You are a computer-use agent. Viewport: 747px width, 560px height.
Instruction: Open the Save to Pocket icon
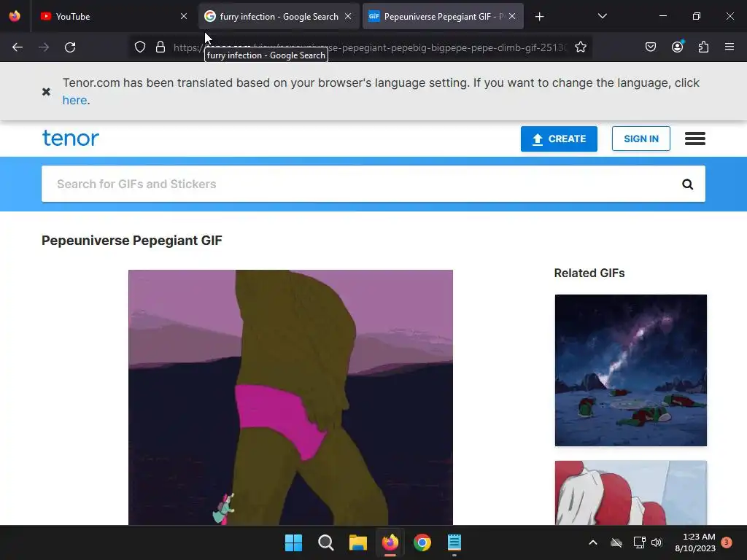651,47
